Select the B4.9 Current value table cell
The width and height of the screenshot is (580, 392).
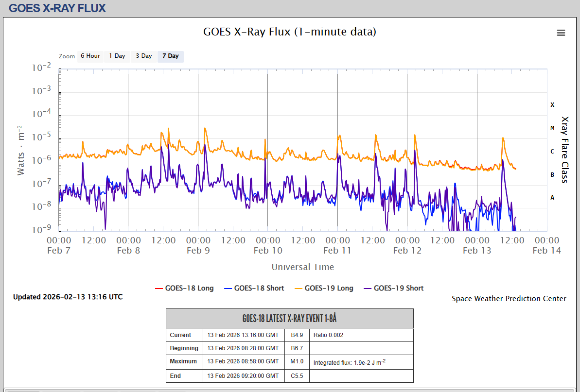297,335
